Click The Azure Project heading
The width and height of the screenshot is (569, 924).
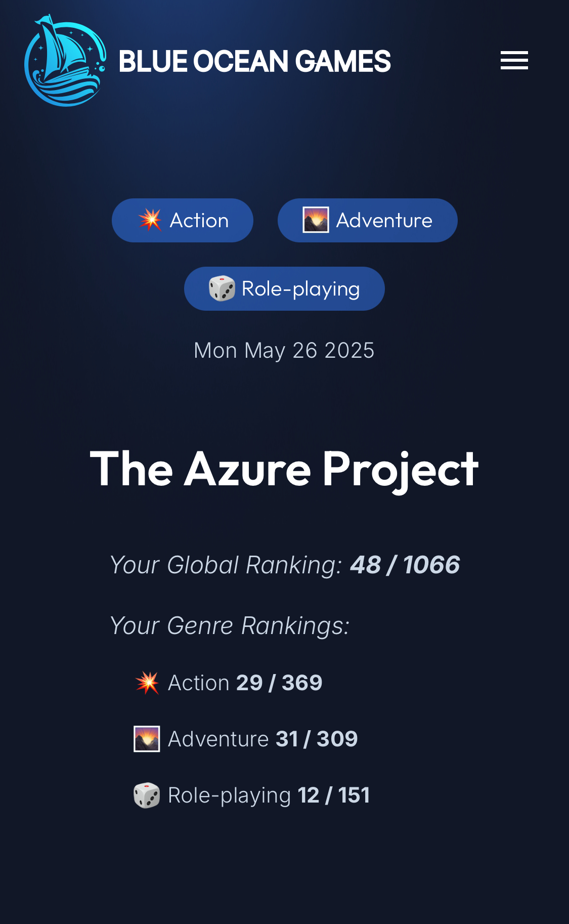point(284,469)
